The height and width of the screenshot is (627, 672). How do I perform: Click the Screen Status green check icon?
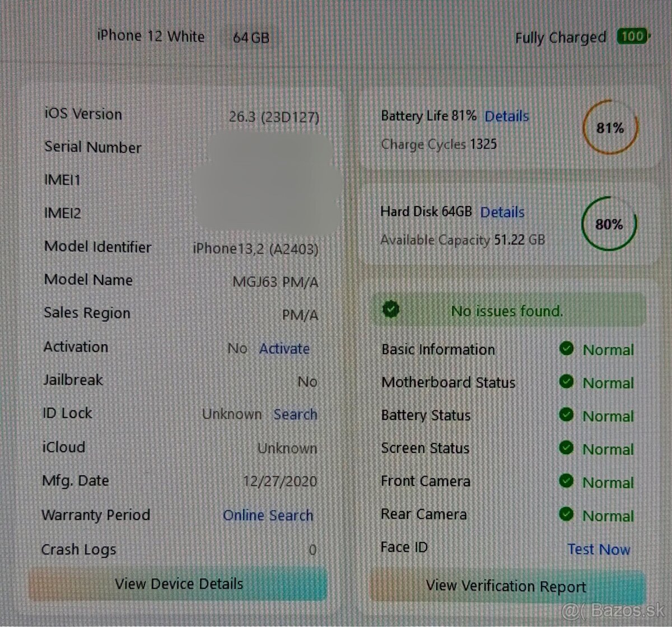[566, 448]
